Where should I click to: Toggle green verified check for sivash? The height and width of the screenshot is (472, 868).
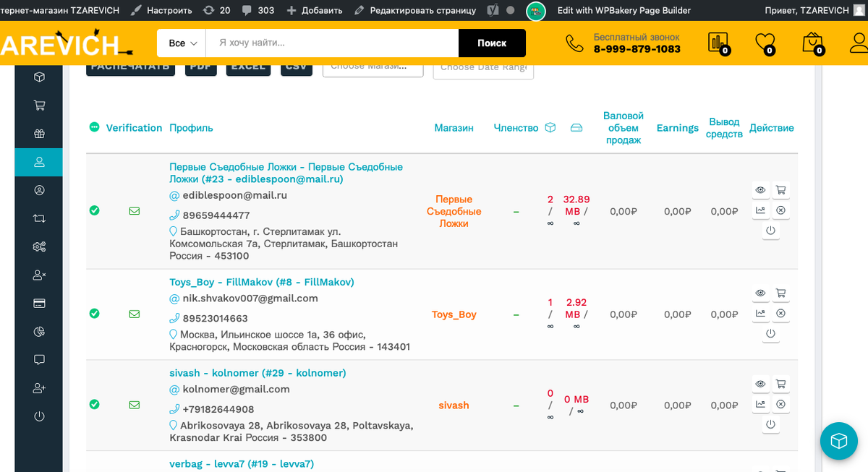pyautogui.click(x=94, y=404)
